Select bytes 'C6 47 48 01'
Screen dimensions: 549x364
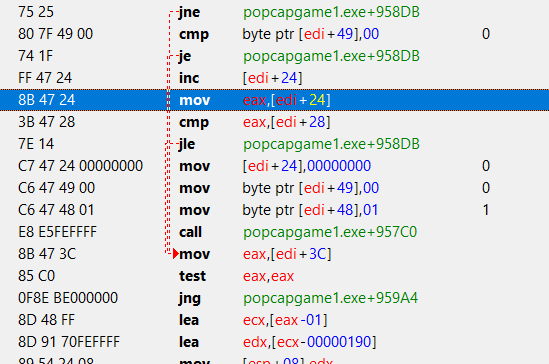[x=56, y=210]
